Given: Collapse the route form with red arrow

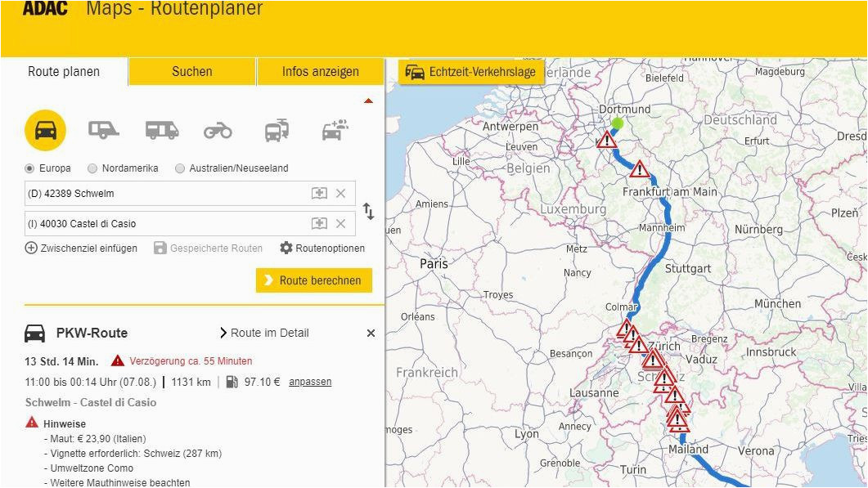Looking at the screenshot, I should coord(368,101).
